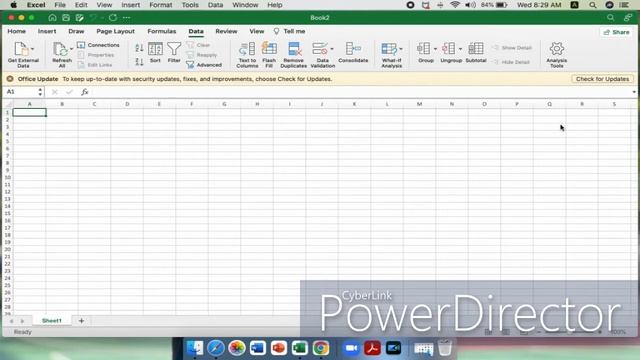The width and height of the screenshot is (640, 360).
Task: Click Check for Updates button
Action: click(x=602, y=79)
